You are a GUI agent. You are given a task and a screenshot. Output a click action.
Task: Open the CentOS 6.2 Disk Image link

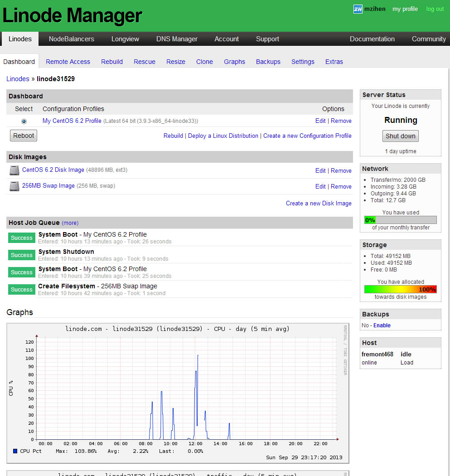click(53, 170)
